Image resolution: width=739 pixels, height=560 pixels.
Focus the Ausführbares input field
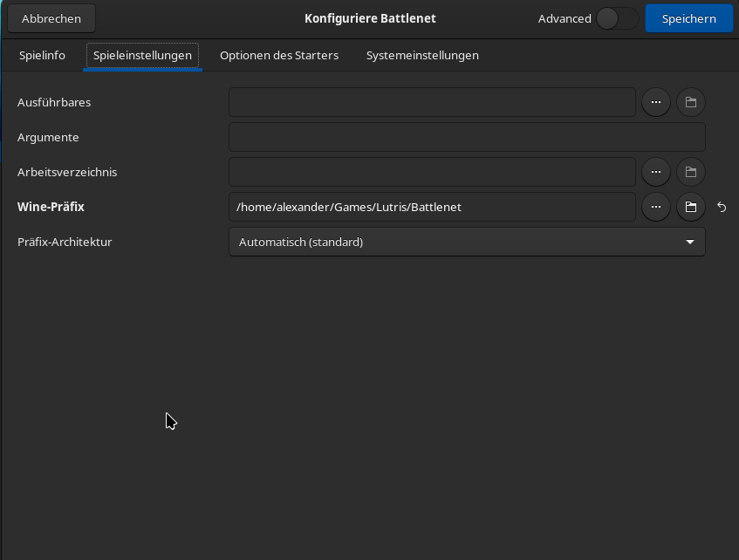[x=432, y=102]
